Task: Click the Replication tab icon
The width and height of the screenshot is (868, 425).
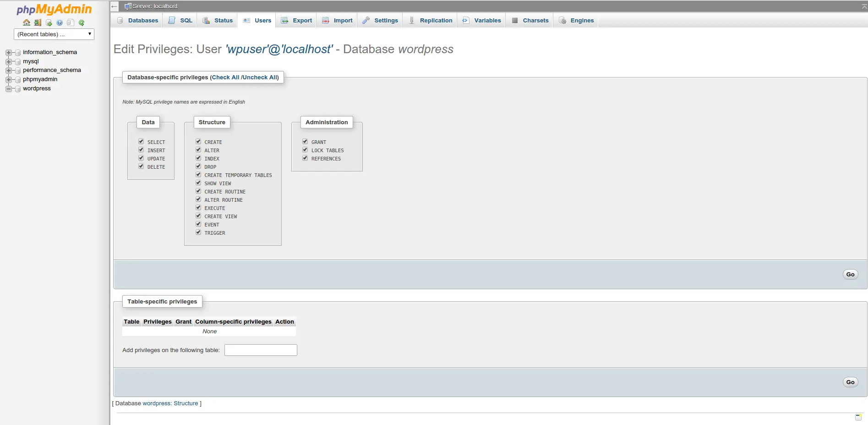Action: pos(412,21)
